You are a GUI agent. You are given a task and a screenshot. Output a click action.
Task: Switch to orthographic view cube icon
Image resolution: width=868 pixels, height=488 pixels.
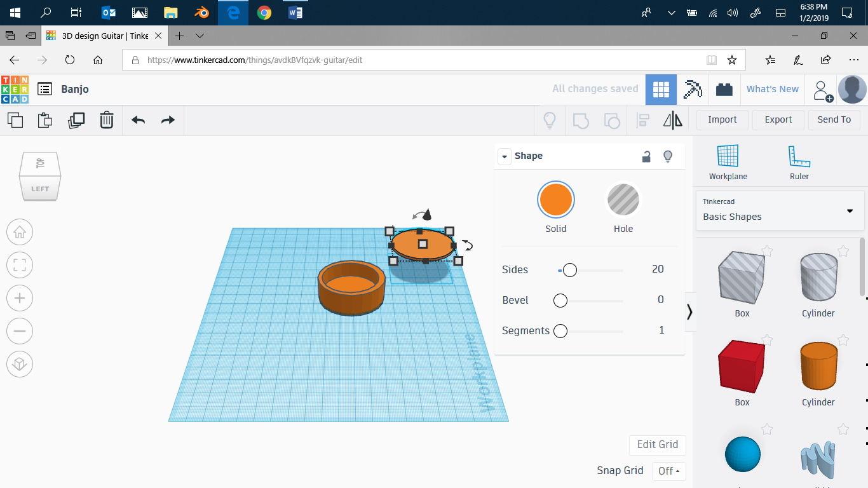[20, 364]
